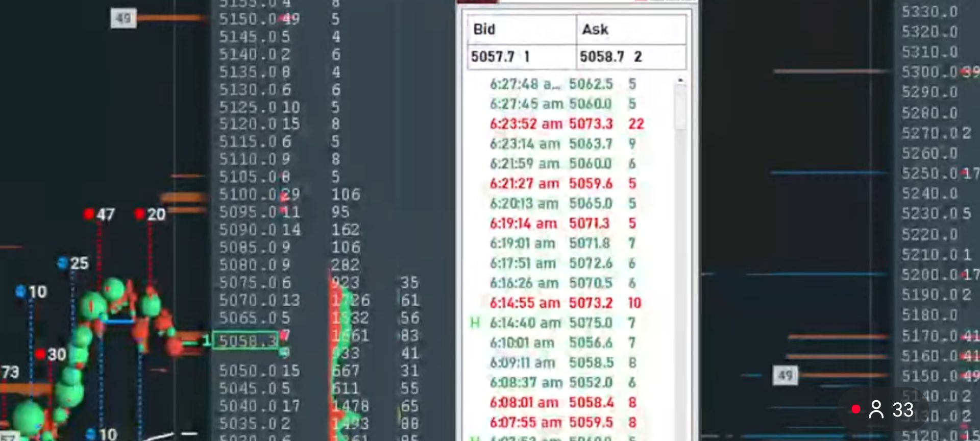
Task: Select the 6:23:52 am trade at 5073.3
Action: [x=567, y=124]
